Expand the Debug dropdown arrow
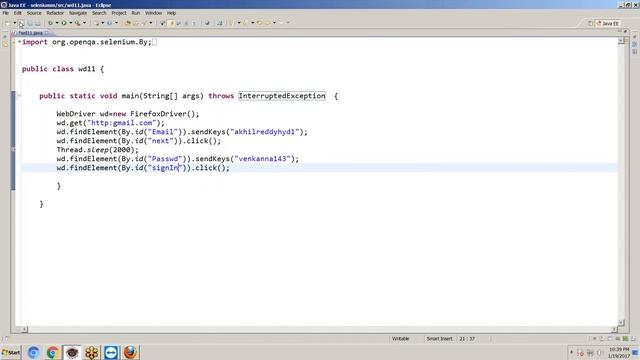 click(57, 23)
